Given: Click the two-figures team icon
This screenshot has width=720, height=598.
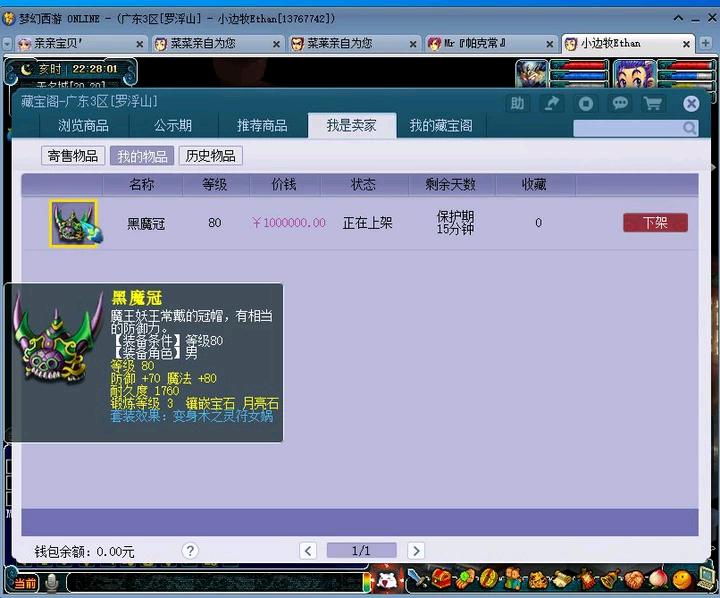Looking at the screenshot, I should (512, 579).
